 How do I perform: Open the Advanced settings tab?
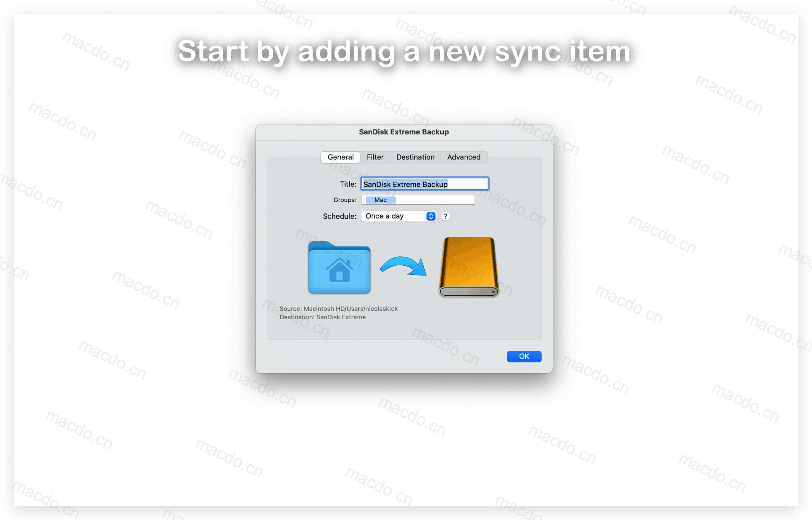[464, 157]
